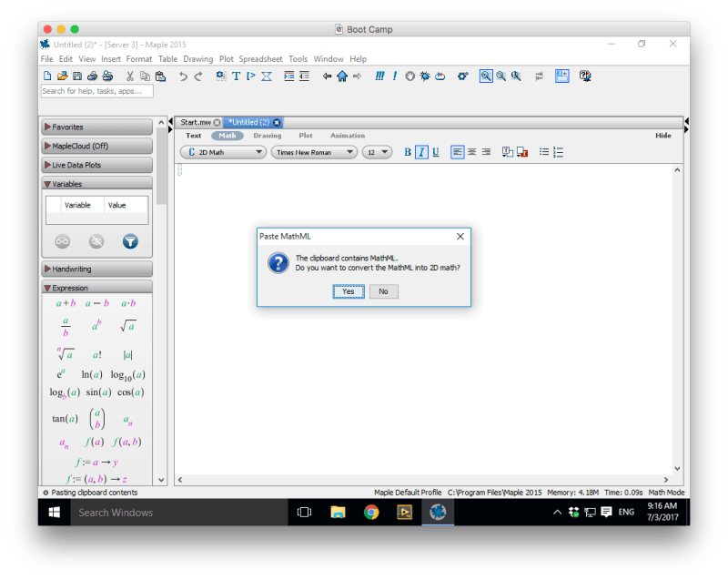Set text color with T color icon

[x=508, y=152]
